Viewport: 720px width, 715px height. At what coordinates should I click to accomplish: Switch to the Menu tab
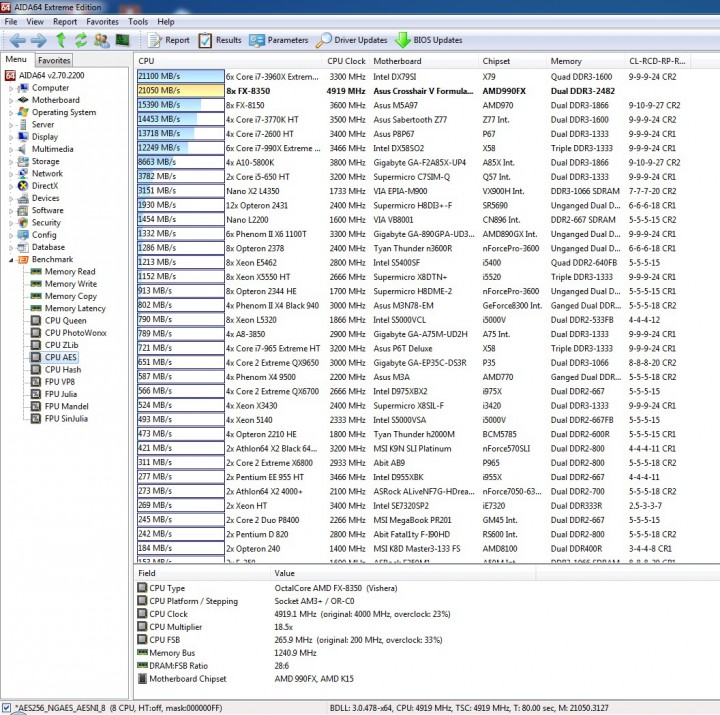pos(16,59)
